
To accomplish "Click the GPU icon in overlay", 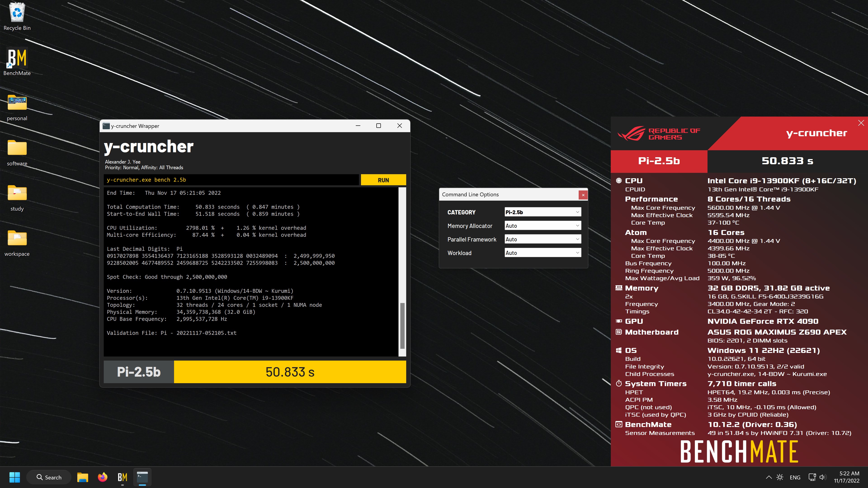I will (619, 321).
